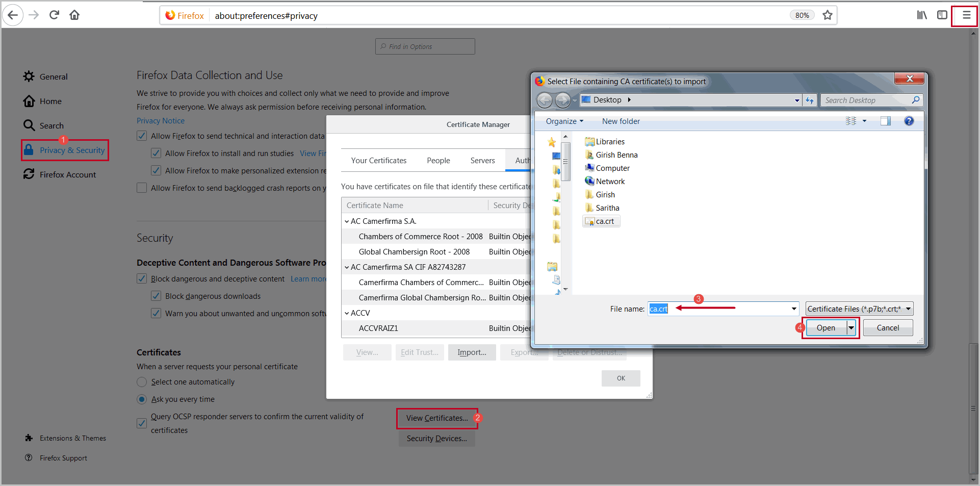Select the 'Select one automatically' radio button
Image resolution: width=980 pixels, height=486 pixels.
point(142,382)
